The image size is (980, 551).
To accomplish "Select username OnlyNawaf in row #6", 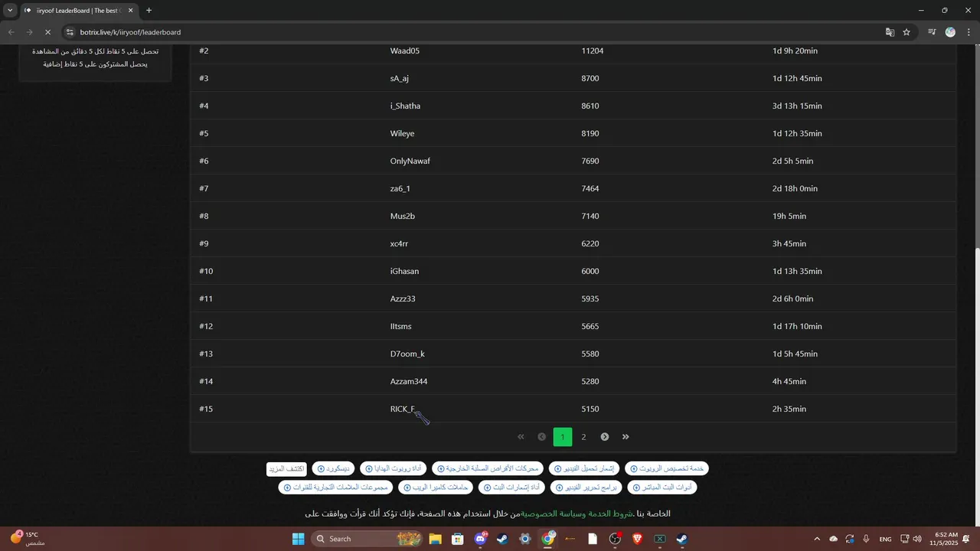I will click(x=410, y=161).
